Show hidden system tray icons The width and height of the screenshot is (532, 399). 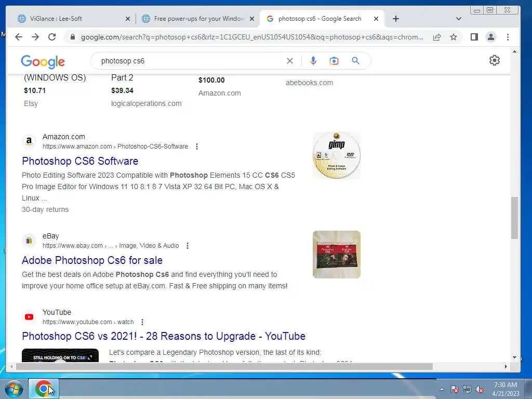click(442, 389)
